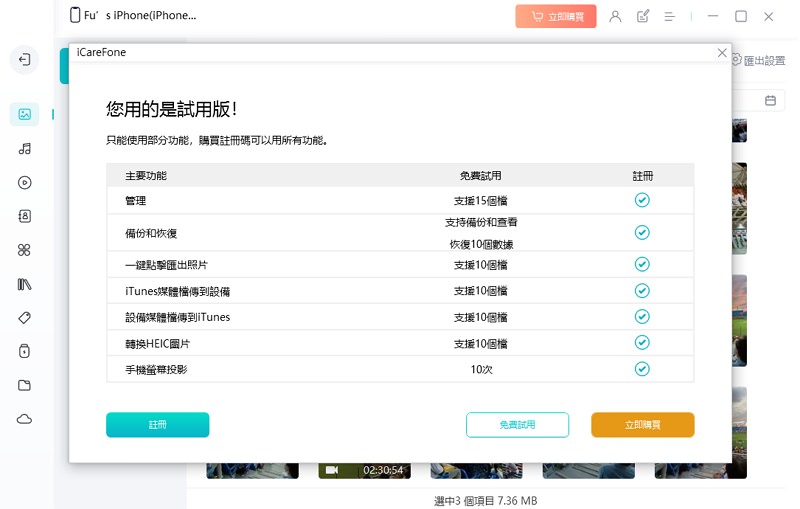Open the iCloud section in sidebar

coord(24,419)
